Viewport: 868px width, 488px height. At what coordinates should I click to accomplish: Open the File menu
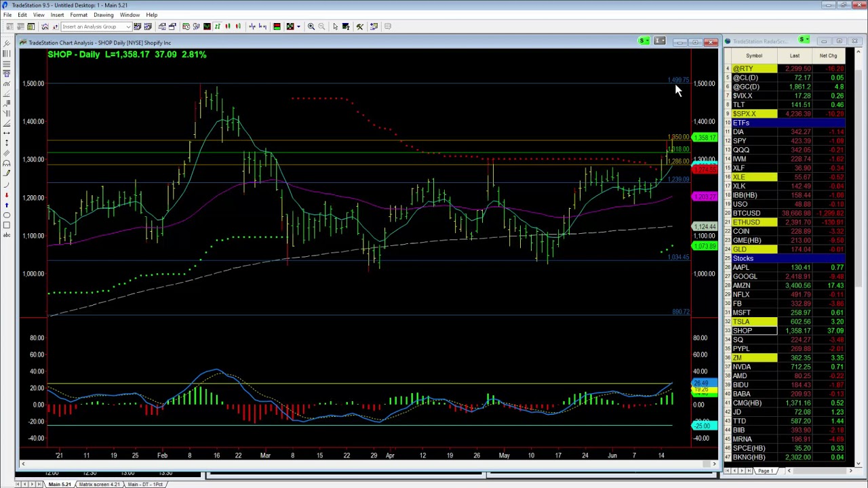coord(7,15)
